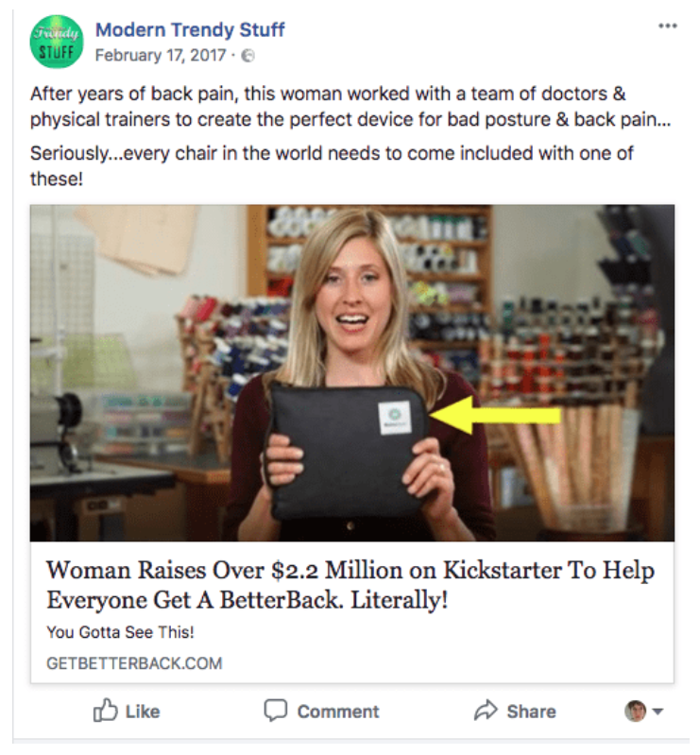
Task: Visit the GETBETTERBACK.COM link
Action: (134, 663)
